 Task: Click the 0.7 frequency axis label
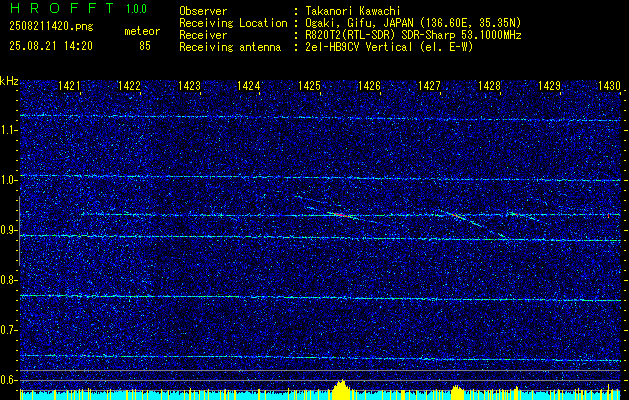pyautogui.click(x=8, y=330)
